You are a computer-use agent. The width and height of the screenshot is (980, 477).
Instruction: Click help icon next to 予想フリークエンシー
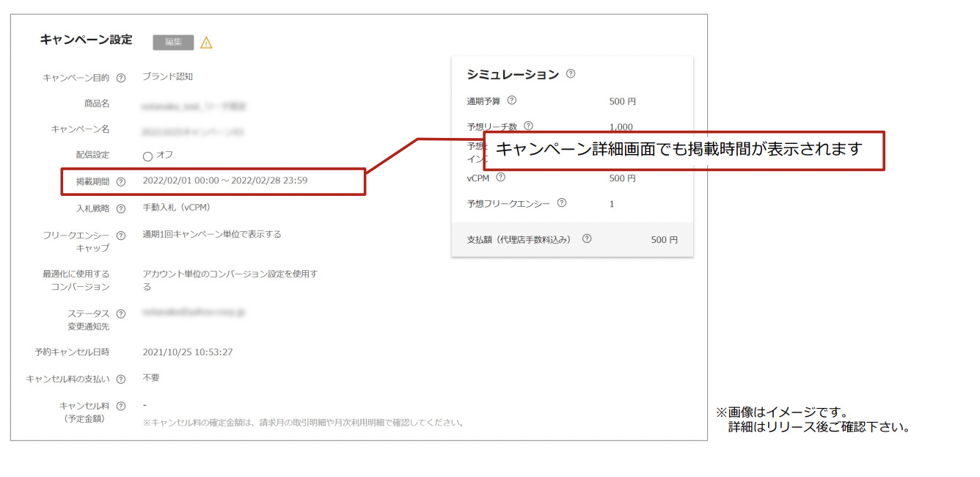click(561, 203)
